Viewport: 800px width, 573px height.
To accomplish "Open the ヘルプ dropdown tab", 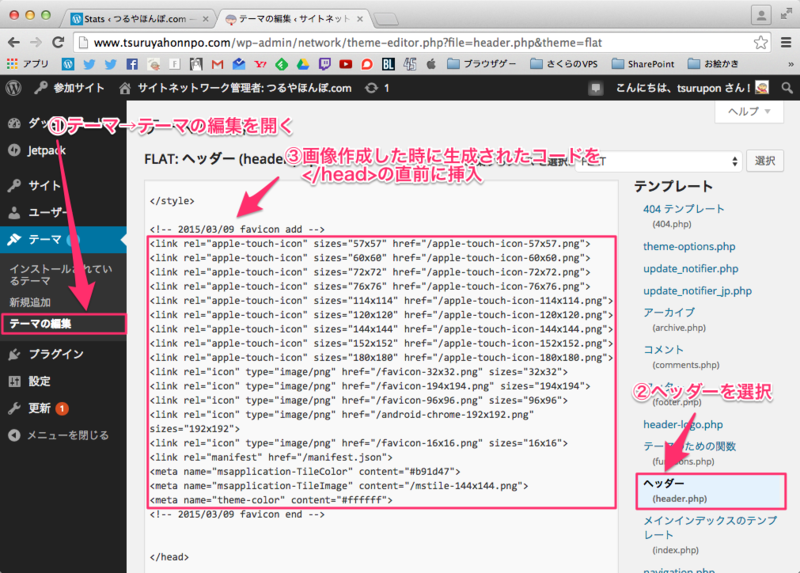I will click(748, 111).
